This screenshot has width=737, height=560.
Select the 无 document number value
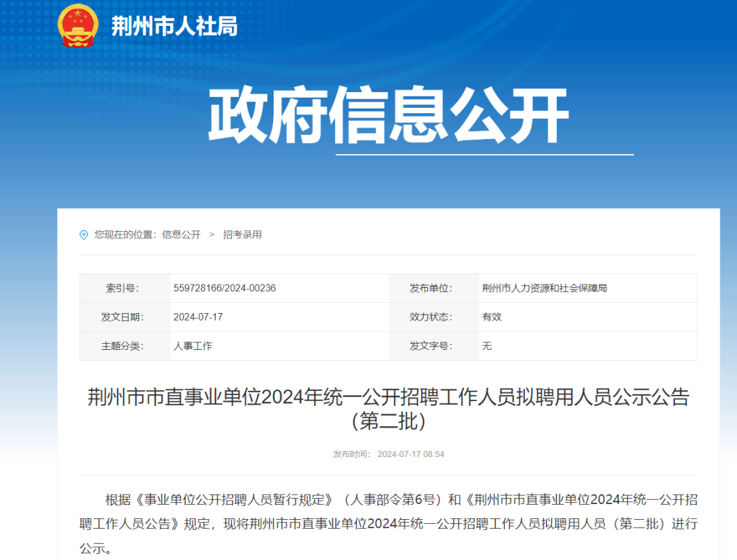487,347
